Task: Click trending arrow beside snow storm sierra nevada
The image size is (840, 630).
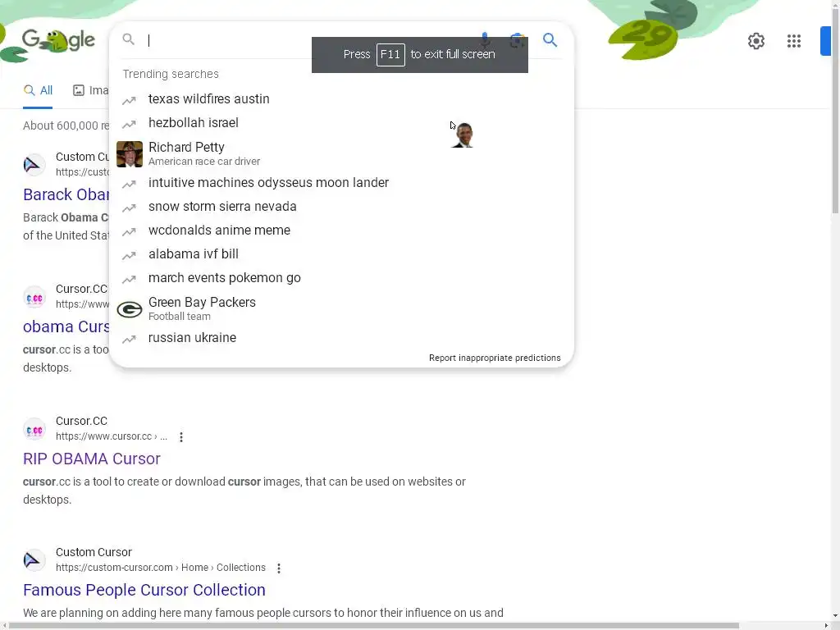Action: click(129, 208)
